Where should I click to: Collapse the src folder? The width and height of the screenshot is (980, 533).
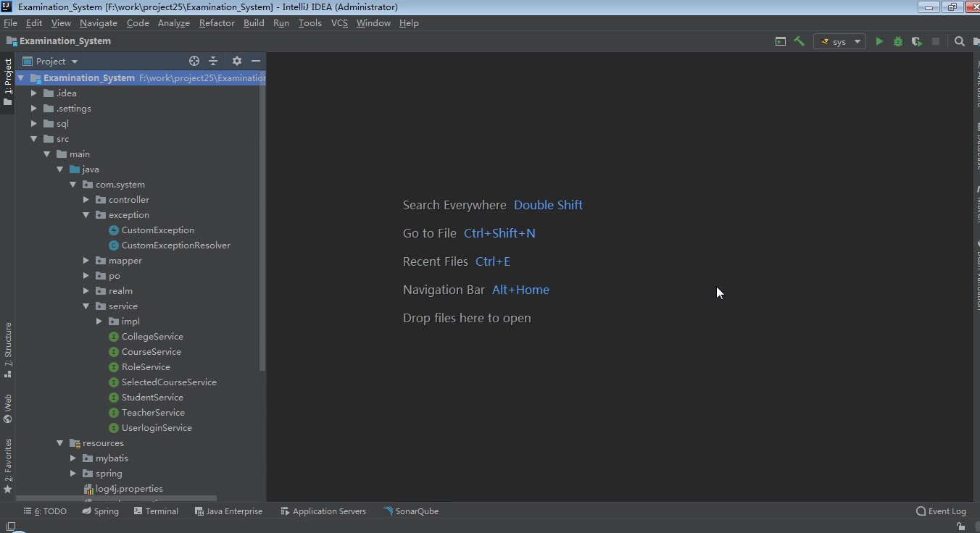pyautogui.click(x=34, y=139)
